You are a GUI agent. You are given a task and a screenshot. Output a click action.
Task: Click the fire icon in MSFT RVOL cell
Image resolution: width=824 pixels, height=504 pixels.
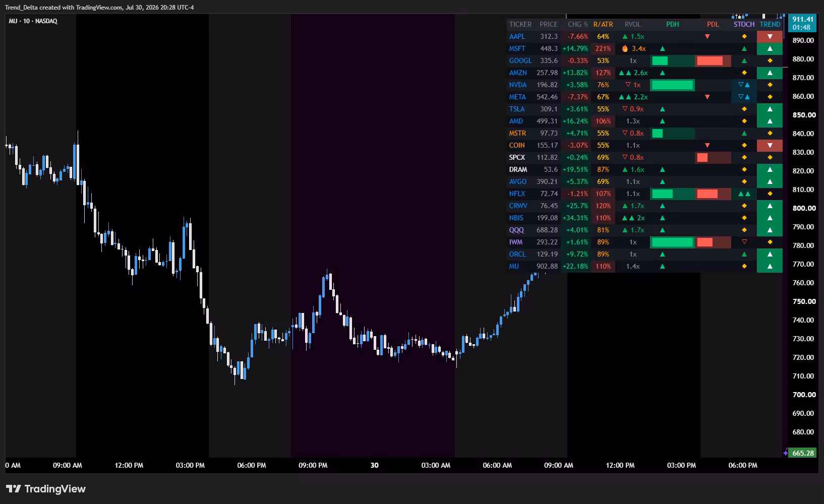point(625,48)
